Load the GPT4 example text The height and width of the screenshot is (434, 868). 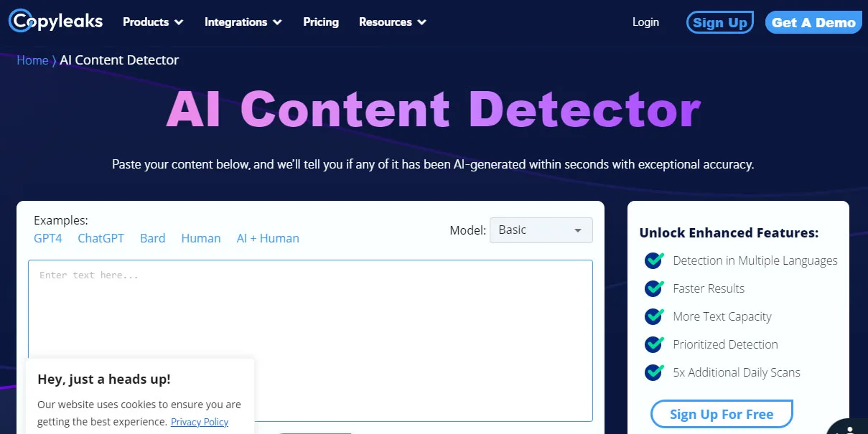[x=48, y=238]
